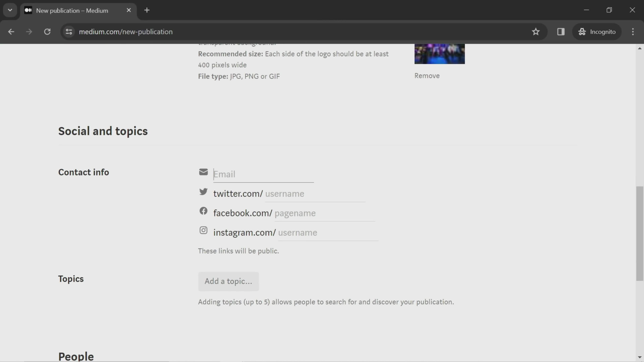
Task: Click the back navigation arrow button
Action: click(x=11, y=31)
